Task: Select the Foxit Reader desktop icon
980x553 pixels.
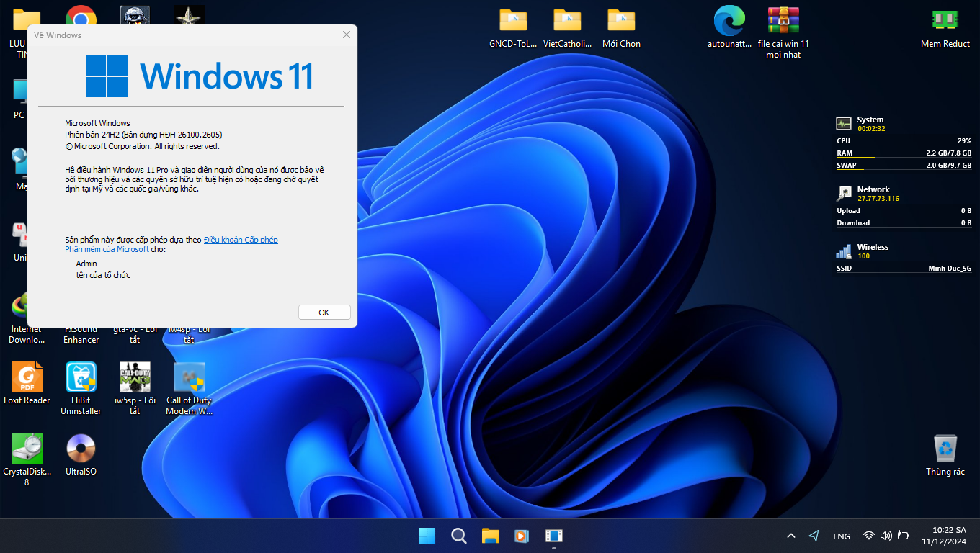Action: 27,384
